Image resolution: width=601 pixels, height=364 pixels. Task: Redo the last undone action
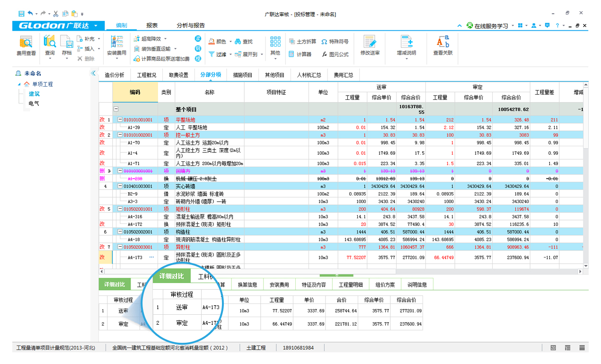[x=43, y=14]
